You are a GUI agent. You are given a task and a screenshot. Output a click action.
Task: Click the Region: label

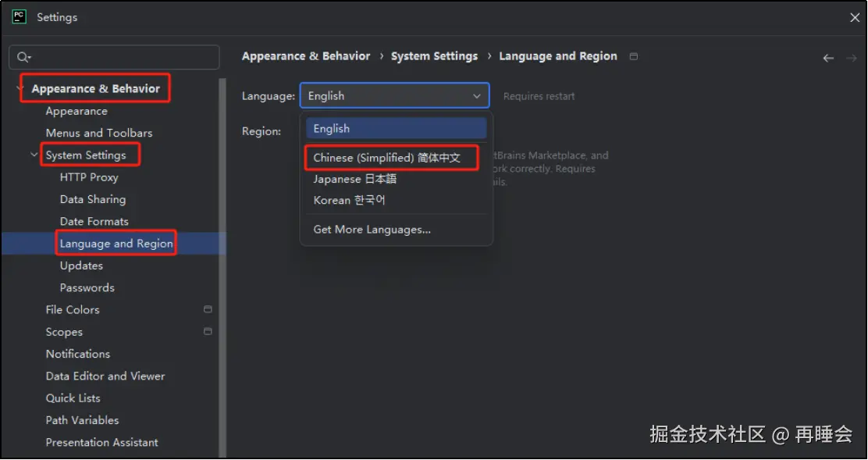[261, 131]
